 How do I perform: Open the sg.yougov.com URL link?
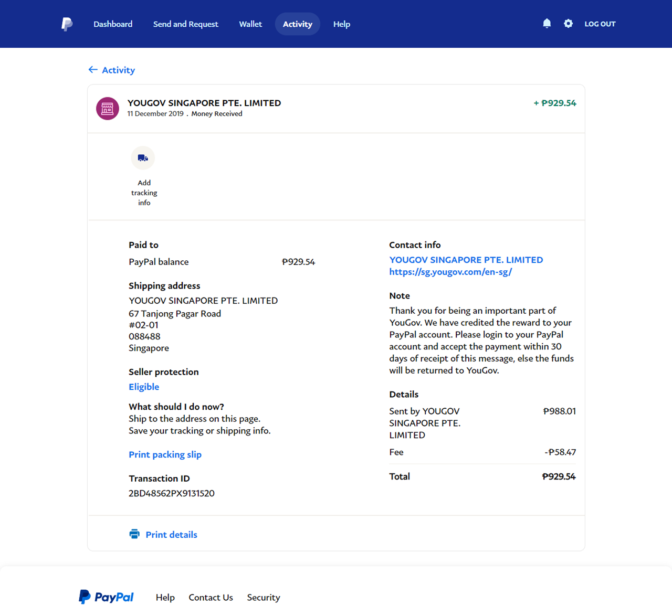pyautogui.click(x=450, y=272)
